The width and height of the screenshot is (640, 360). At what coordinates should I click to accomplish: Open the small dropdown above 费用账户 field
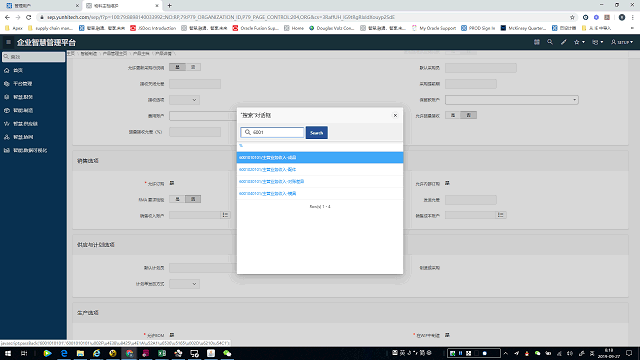coord(184,100)
